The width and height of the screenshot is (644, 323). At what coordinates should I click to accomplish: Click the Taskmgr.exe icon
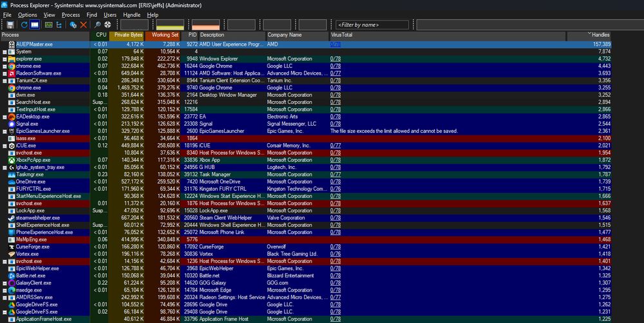12,174
